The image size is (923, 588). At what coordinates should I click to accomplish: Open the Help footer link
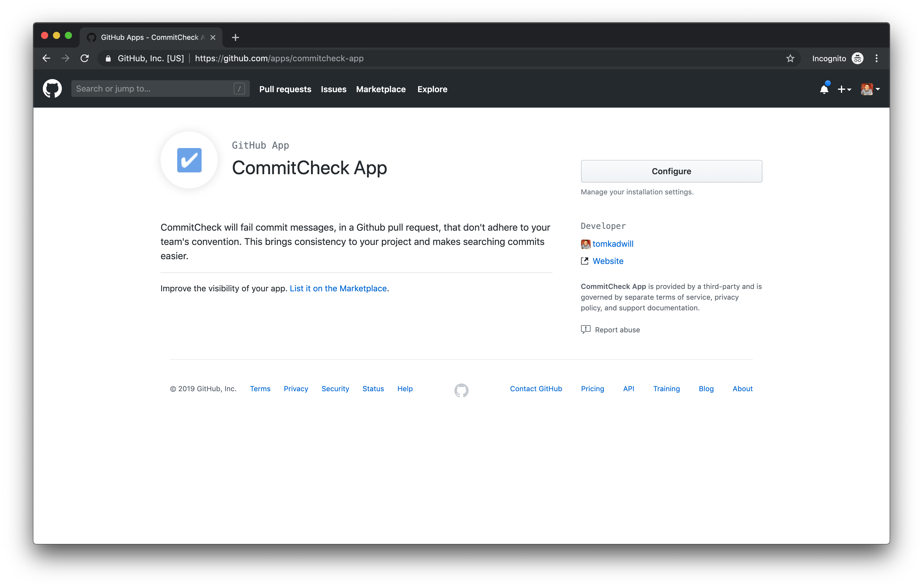[405, 389]
